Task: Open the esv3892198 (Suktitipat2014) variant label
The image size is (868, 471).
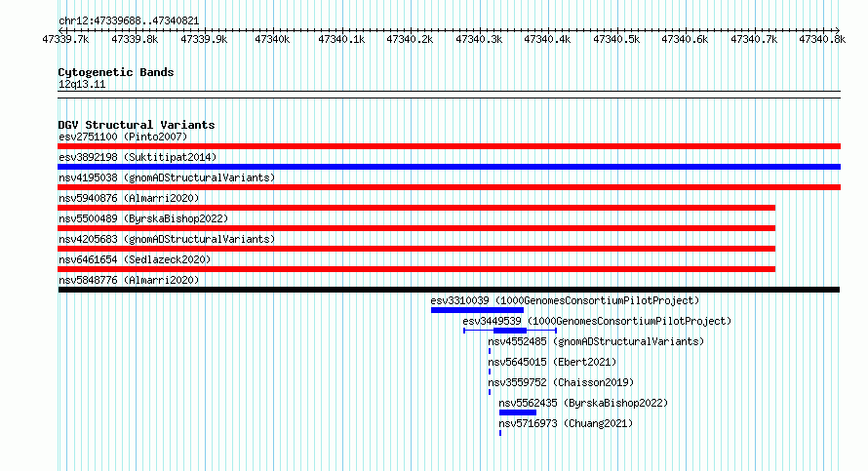Action: (x=138, y=157)
